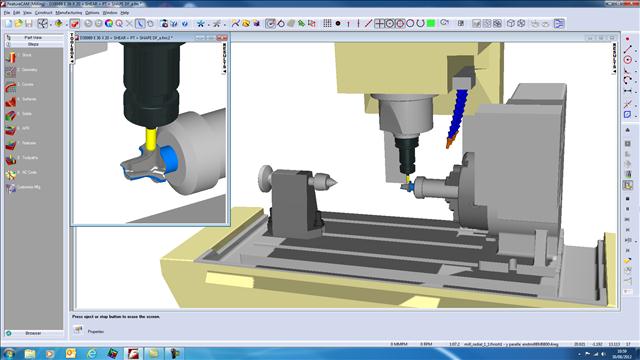The width and height of the screenshot is (640, 360).
Task: Click the color wheel shading icon
Action: tap(109, 24)
